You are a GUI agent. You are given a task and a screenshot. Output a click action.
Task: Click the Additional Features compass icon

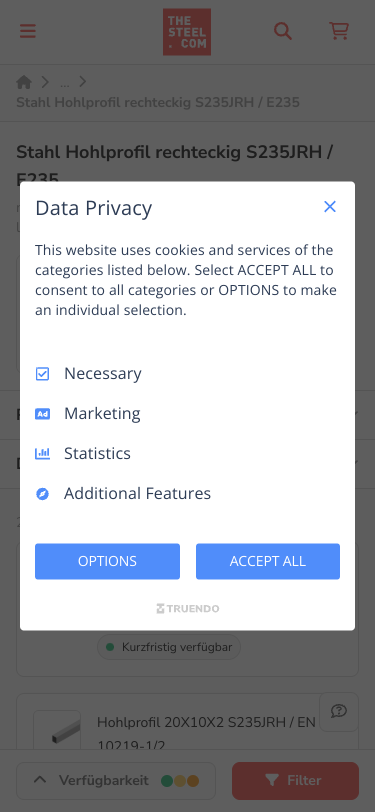(x=42, y=494)
